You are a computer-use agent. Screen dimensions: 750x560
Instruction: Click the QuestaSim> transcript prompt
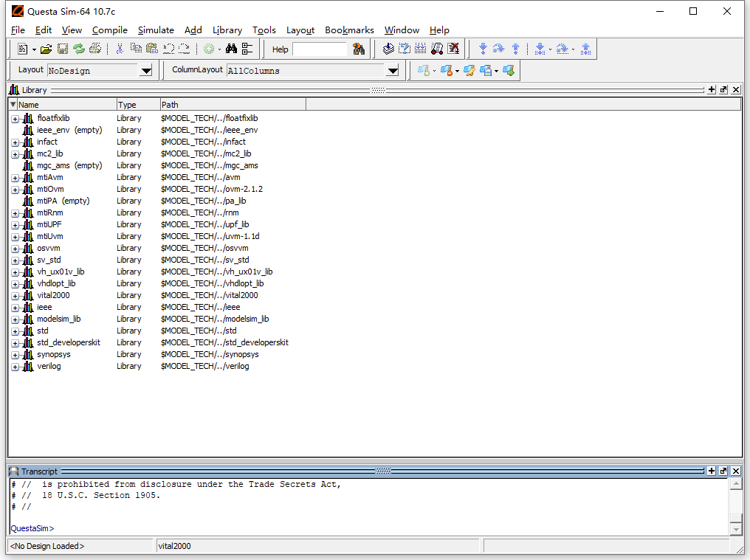tap(32, 528)
